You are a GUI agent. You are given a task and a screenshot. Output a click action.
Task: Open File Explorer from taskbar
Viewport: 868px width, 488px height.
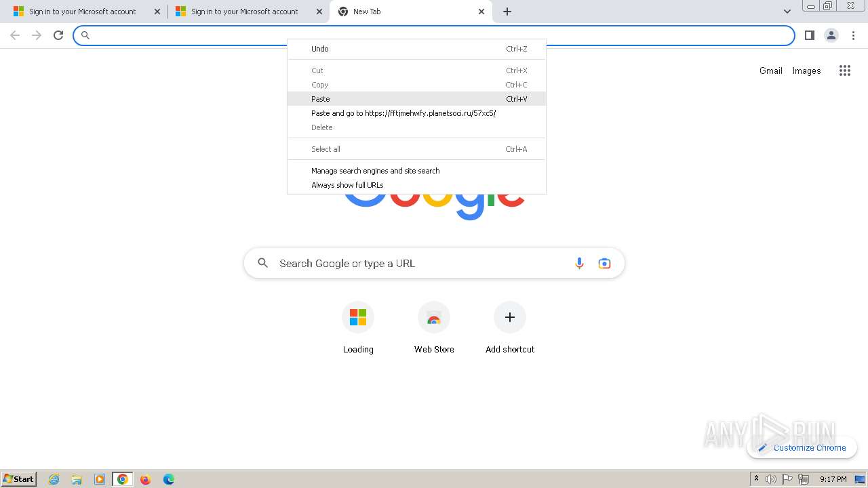tap(77, 479)
